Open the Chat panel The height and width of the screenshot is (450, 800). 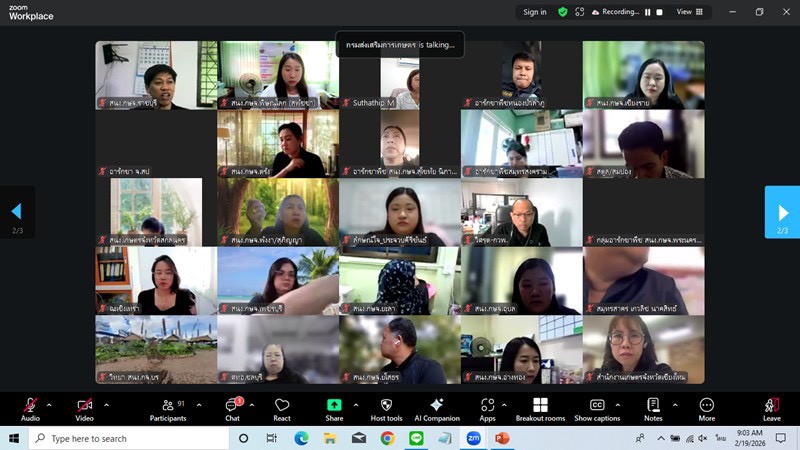(232, 408)
